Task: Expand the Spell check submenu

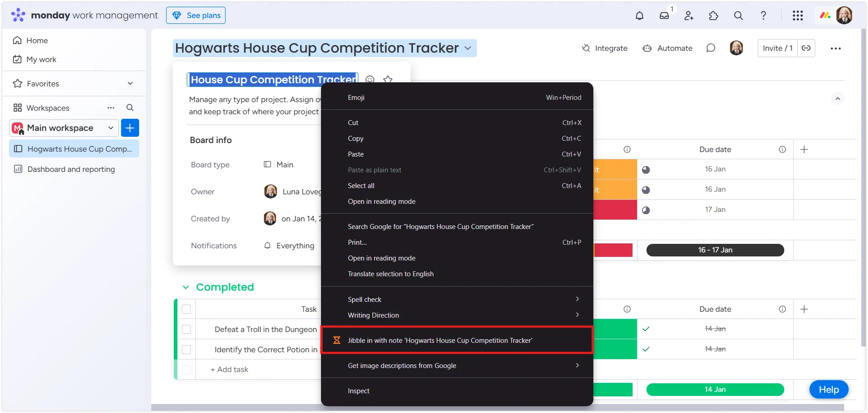Action: point(457,299)
